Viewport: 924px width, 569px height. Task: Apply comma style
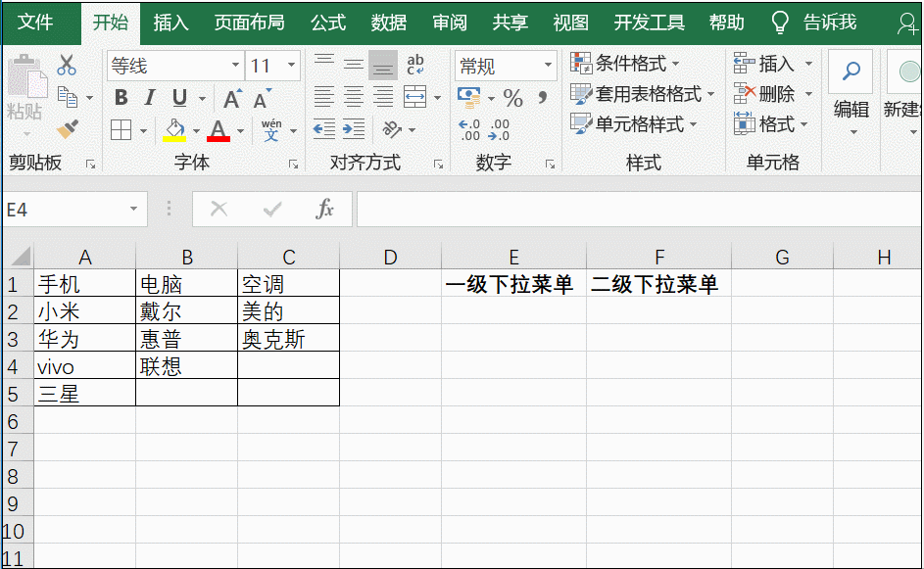click(x=542, y=97)
